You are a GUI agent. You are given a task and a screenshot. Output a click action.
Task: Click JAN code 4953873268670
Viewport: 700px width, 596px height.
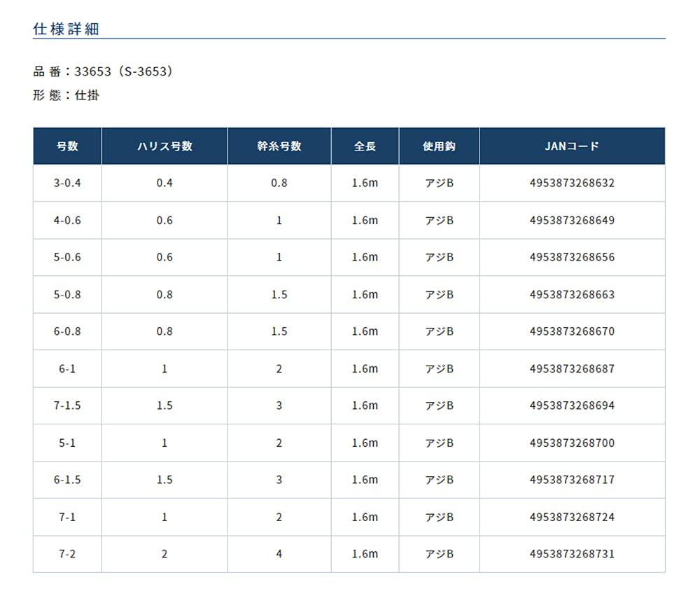click(x=573, y=331)
